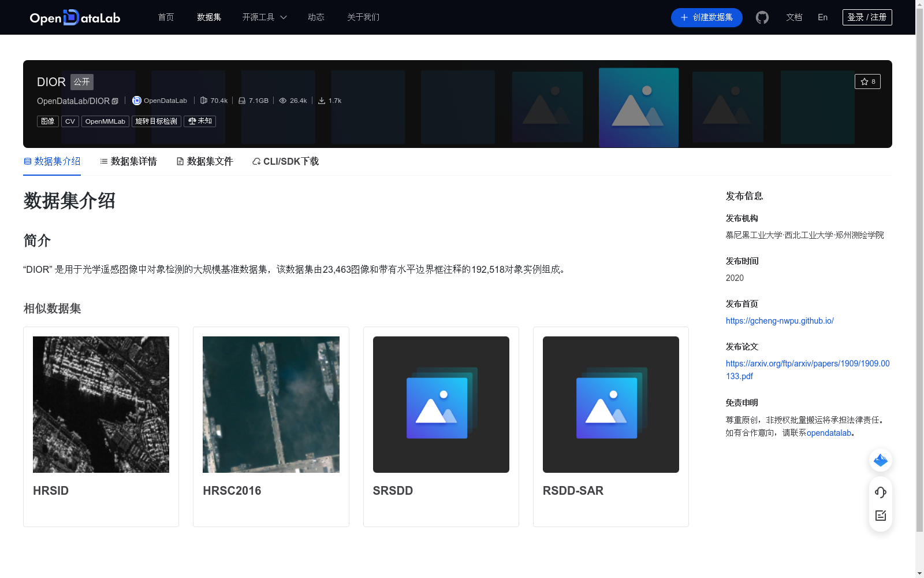Screen dimensions: 924x578
Task: Open the OpenDataLab logo home link
Action: pyautogui.click(x=75, y=17)
